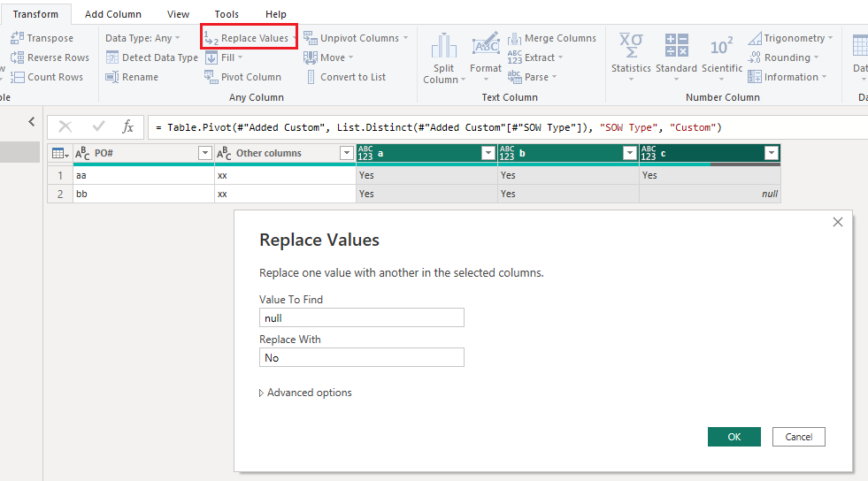Image resolution: width=868 pixels, height=481 pixels.
Task: Click the Extract icon
Action: click(514, 57)
